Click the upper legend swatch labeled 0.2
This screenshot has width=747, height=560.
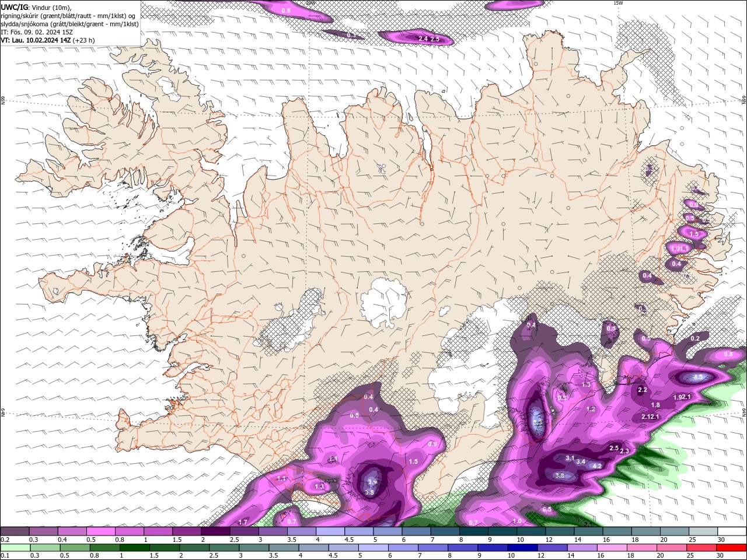point(15,531)
